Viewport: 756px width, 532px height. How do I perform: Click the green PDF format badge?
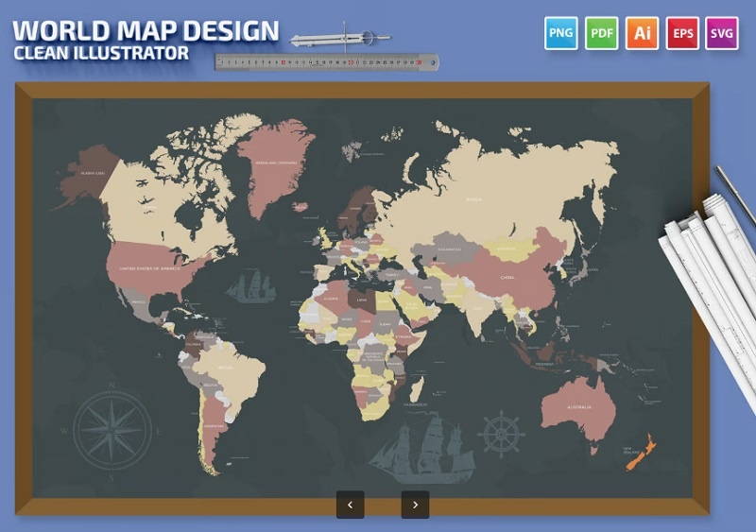(602, 33)
